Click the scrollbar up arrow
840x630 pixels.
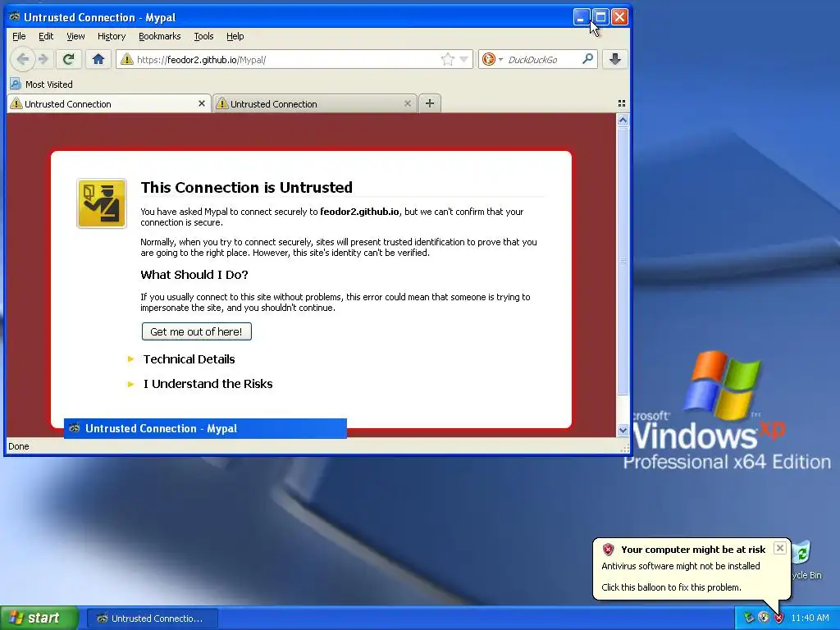(x=623, y=121)
